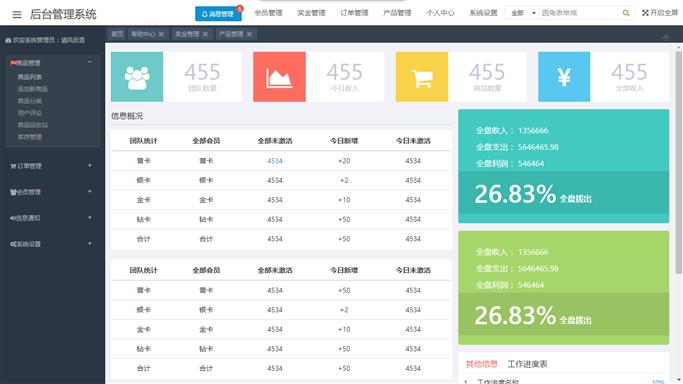
Task: Open 库存管理 in sidebar submenu
Action: [x=30, y=137]
